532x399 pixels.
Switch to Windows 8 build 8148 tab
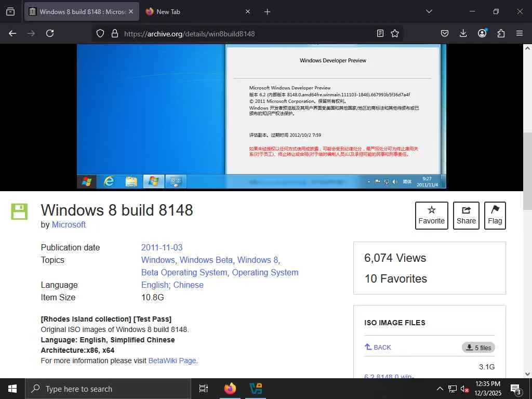point(82,11)
